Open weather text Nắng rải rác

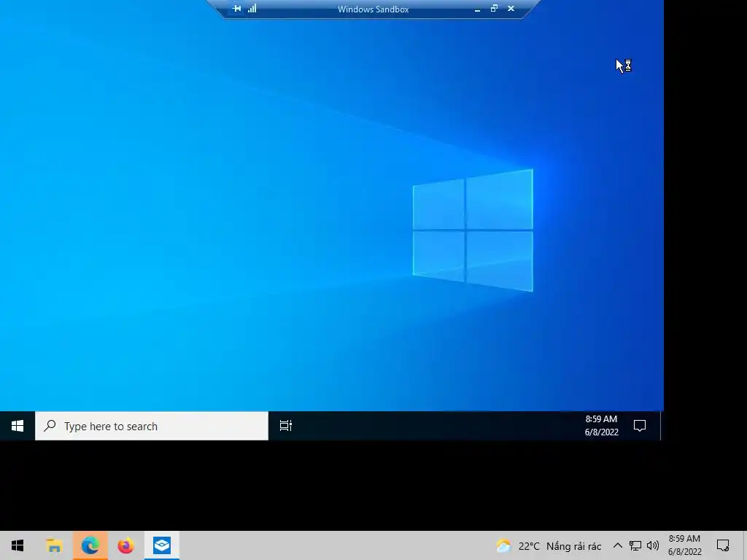573,546
